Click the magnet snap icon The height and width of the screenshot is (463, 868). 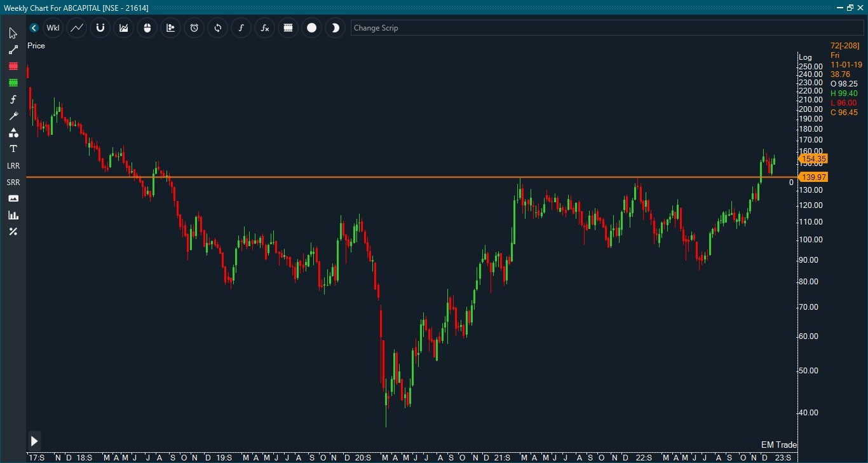pyautogui.click(x=100, y=28)
